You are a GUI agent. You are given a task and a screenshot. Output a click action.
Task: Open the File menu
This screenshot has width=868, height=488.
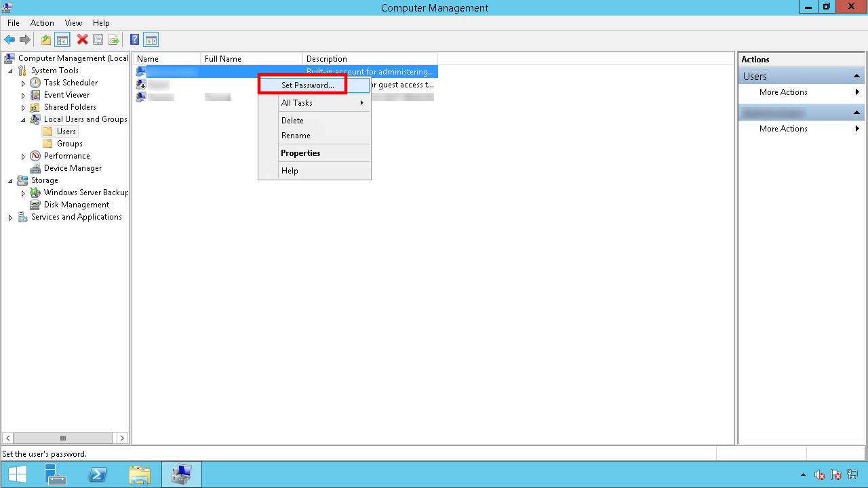pos(14,22)
